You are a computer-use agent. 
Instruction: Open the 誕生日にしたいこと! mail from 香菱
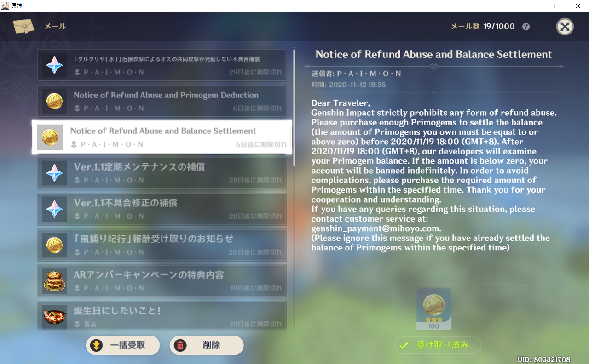coord(162,316)
